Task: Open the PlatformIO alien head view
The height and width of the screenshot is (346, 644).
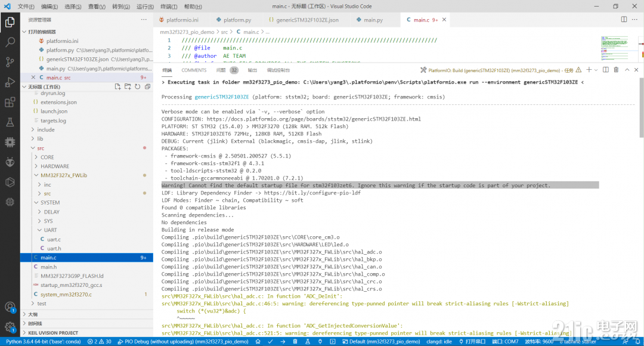Action: pyautogui.click(x=10, y=162)
